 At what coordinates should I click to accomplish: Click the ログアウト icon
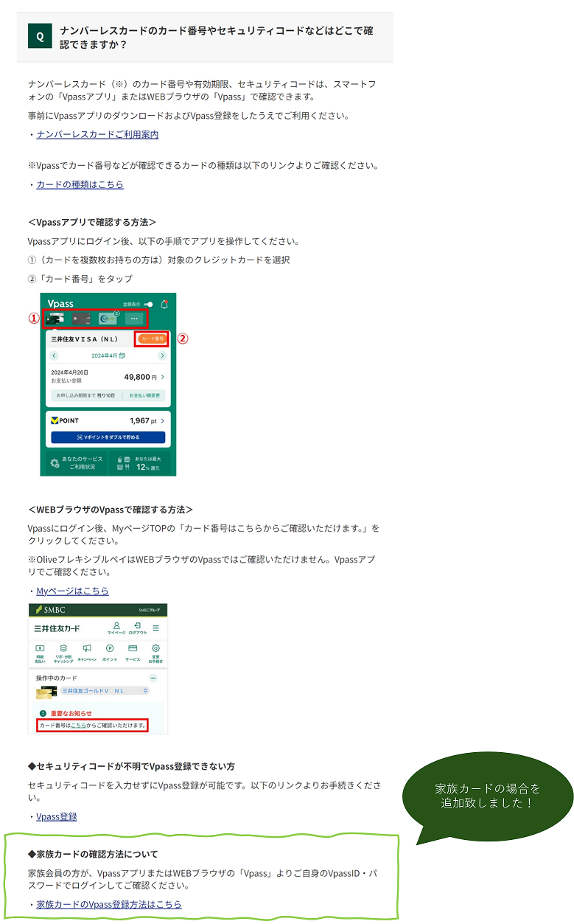(x=138, y=628)
